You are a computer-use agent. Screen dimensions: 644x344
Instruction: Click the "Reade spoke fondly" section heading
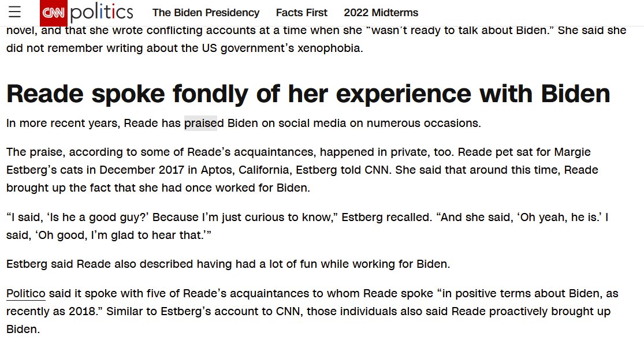pos(308,94)
